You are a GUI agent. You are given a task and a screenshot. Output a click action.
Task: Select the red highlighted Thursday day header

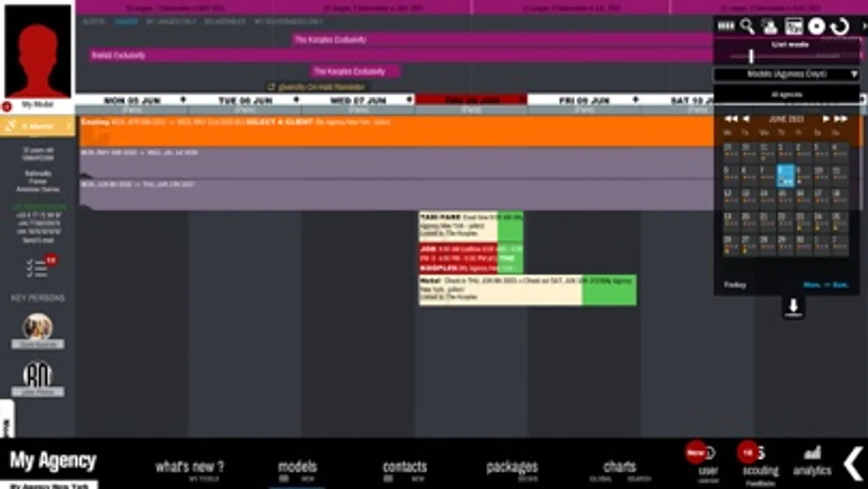coord(471,100)
